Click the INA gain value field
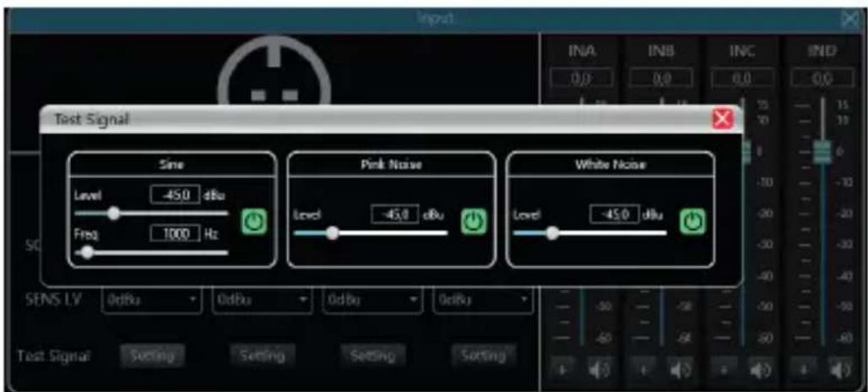Screen dimensions: 868x392 click(x=582, y=78)
